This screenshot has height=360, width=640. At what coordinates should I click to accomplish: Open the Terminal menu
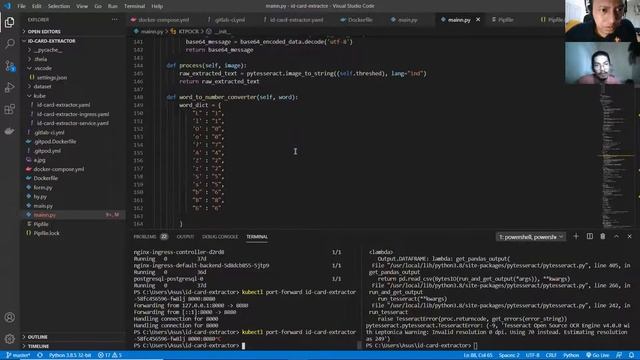click(134, 6)
